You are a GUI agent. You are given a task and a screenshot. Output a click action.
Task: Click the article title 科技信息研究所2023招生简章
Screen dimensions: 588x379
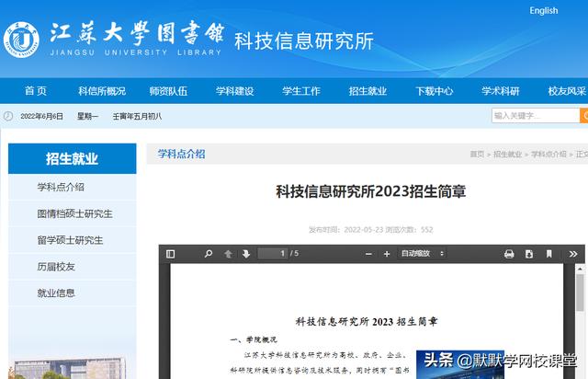tap(371, 191)
